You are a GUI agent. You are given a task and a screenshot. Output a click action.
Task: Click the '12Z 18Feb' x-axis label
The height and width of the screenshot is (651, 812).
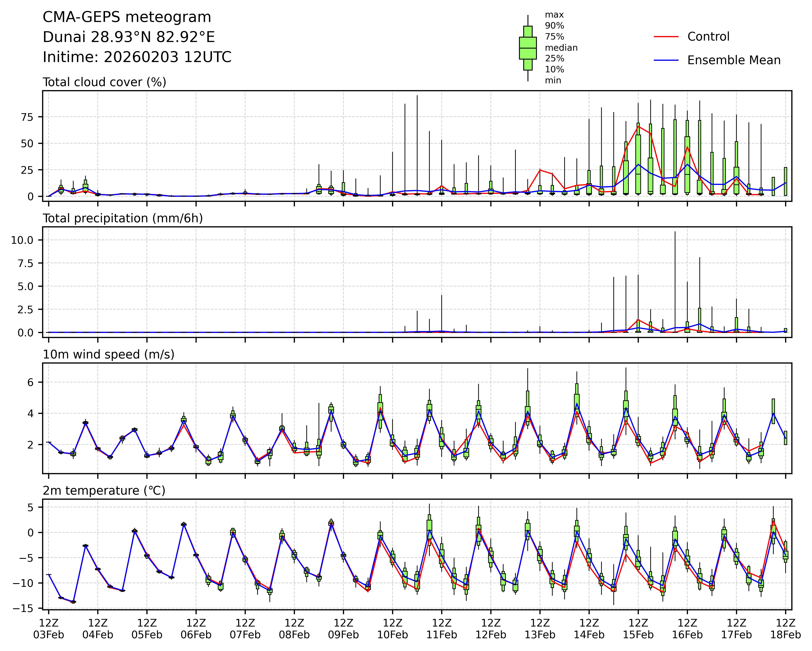coord(785,629)
